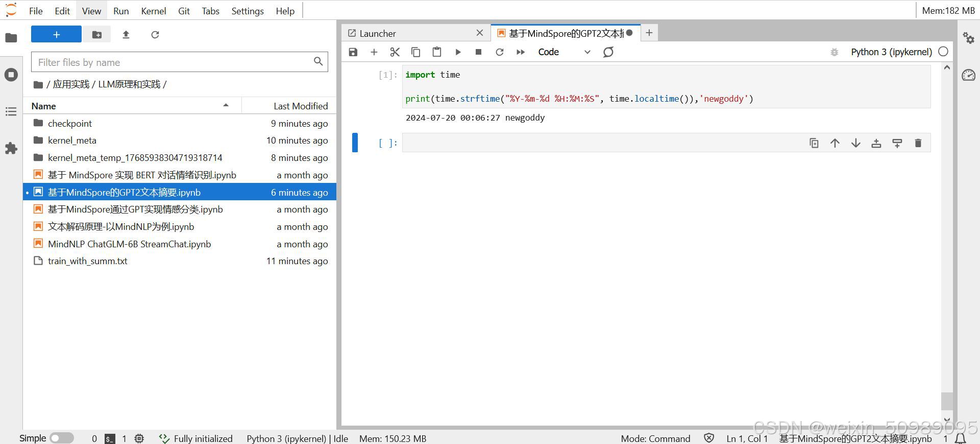Open the Help menu

click(x=285, y=11)
